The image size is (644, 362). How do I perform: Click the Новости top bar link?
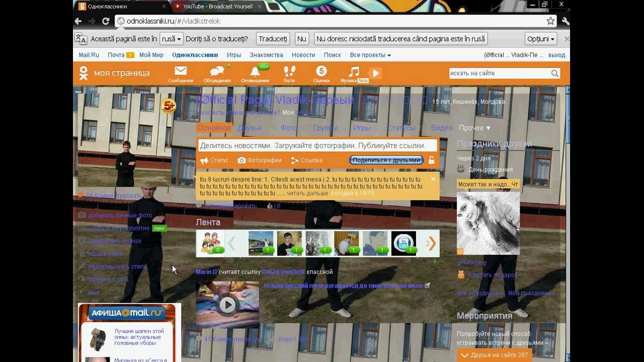point(303,55)
